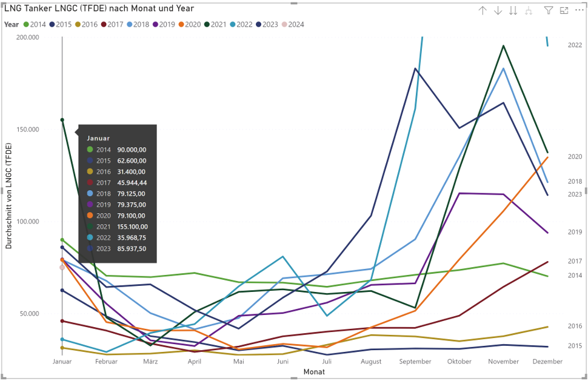Click the chart title text
This screenshot has width=588, height=381.
coord(99,8)
